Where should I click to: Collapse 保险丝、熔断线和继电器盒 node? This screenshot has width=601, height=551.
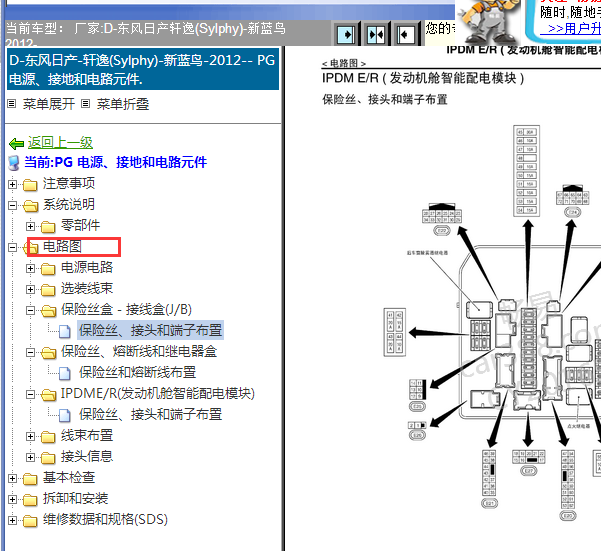tap(30, 353)
